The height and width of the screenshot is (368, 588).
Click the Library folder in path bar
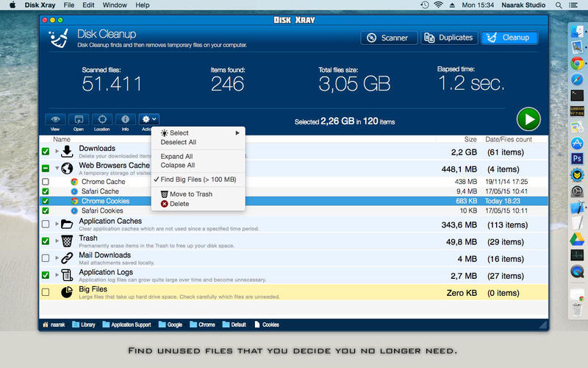click(x=84, y=325)
